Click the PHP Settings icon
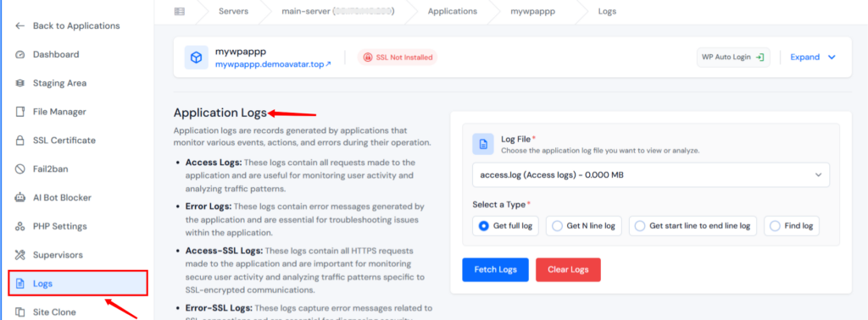The height and width of the screenshot is (320, 868). point(20,227)
